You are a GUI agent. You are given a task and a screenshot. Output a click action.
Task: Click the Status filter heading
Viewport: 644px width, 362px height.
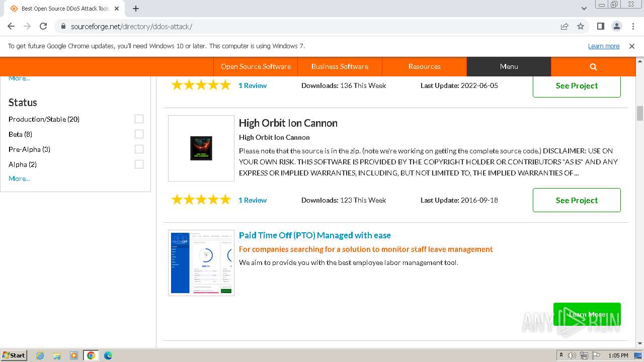click(23, 103)
